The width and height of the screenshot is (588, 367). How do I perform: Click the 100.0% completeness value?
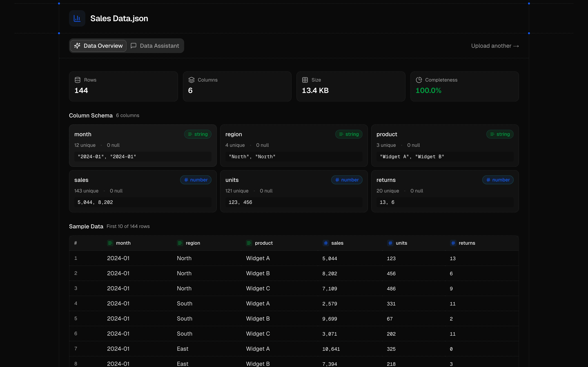428,90
